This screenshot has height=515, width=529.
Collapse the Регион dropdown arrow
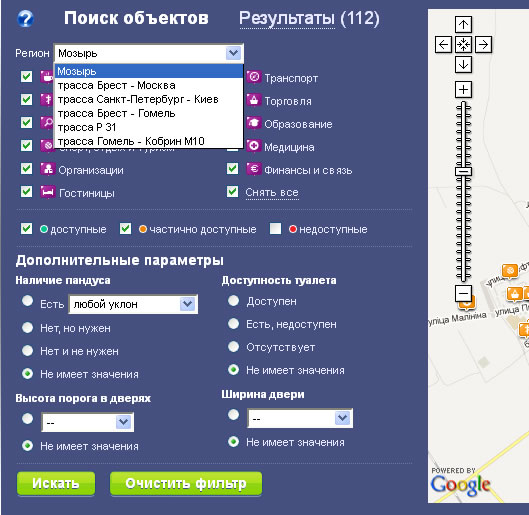tap(233, 53)
